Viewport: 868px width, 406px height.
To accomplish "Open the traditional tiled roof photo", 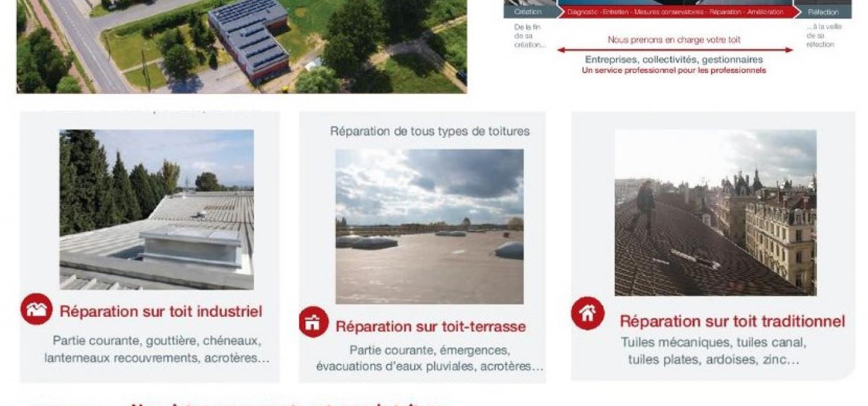I will click(x=715, y=213).
